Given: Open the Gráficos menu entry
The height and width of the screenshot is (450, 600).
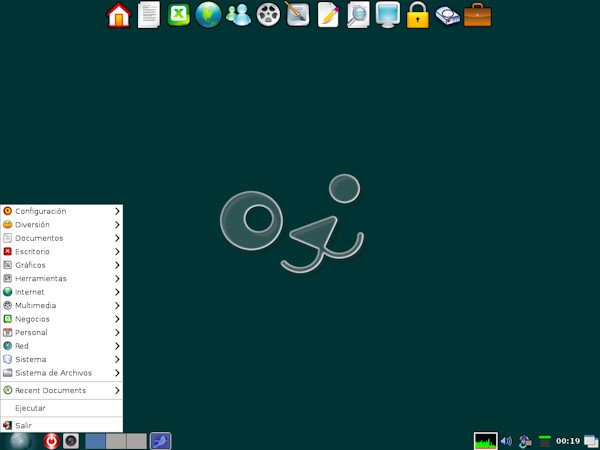Looking at the screenshot, I should pyautogui.click(x=62, y=265).
